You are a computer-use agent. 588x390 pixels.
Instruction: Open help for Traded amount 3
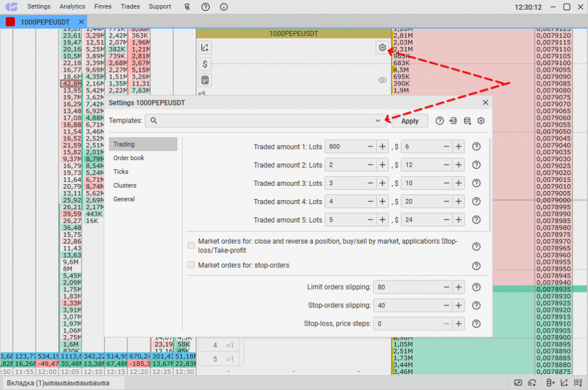coord(476,183)
